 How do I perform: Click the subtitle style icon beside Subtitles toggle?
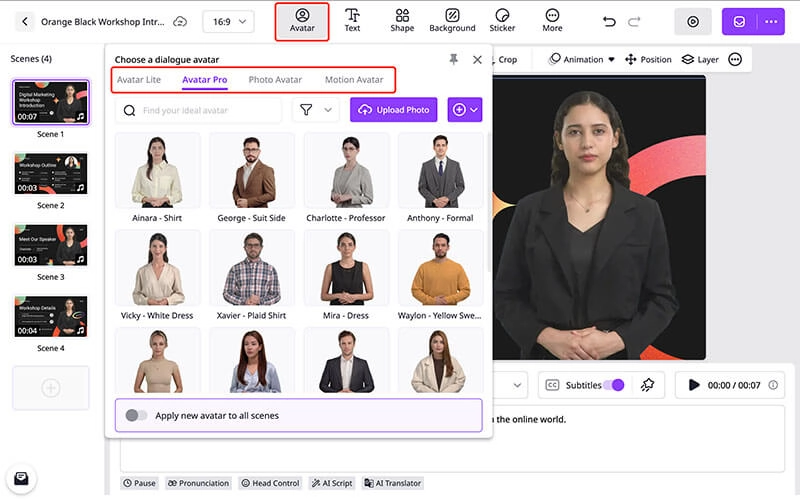point(647,385)
